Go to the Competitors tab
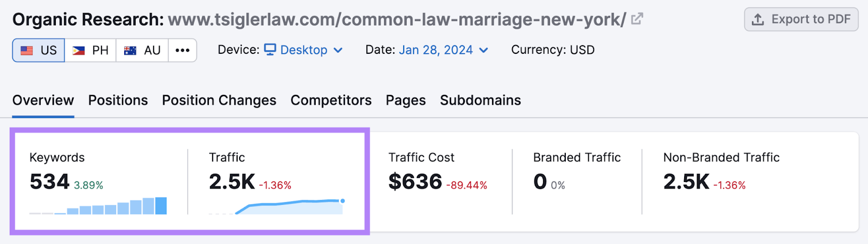This screenshot has height=244, width=868. point(331,101)
